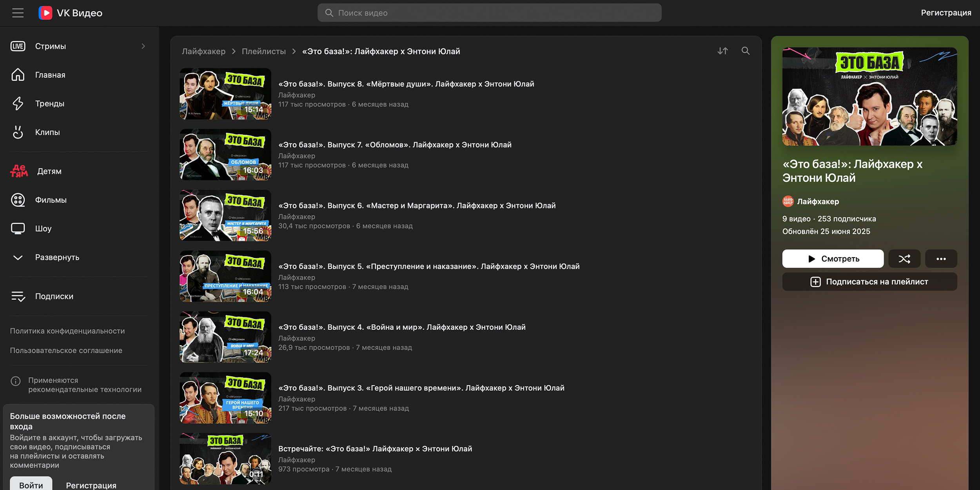Toggle Подписаться на плейлист subscription
This screenshot has height=490, width=980.
click(x=869, y=282)
